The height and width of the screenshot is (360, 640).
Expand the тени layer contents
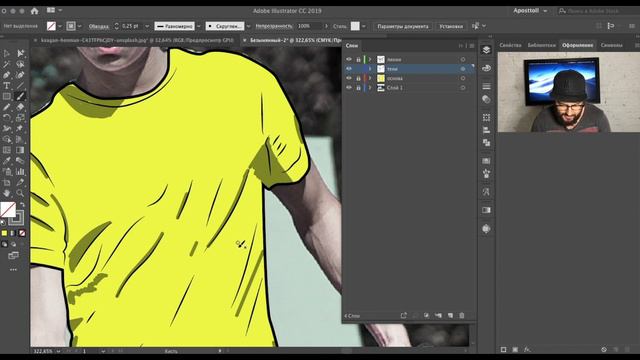click(370, 69)
